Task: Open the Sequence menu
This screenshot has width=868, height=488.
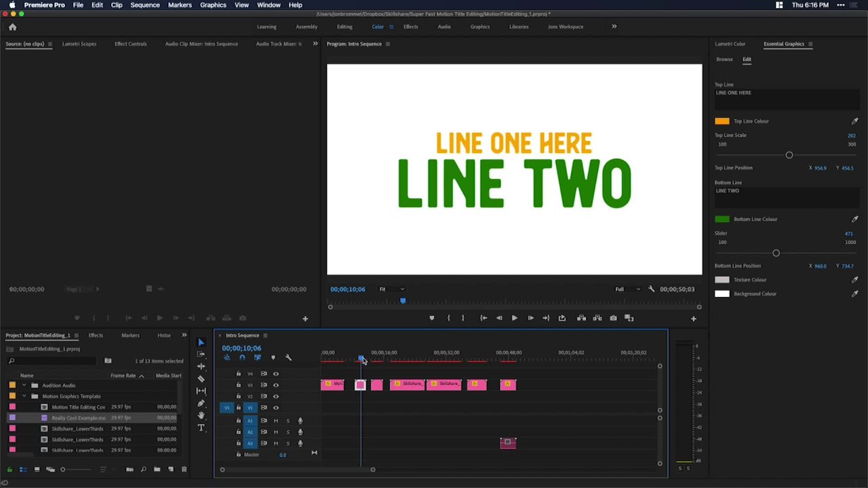Action: point(144,5)
